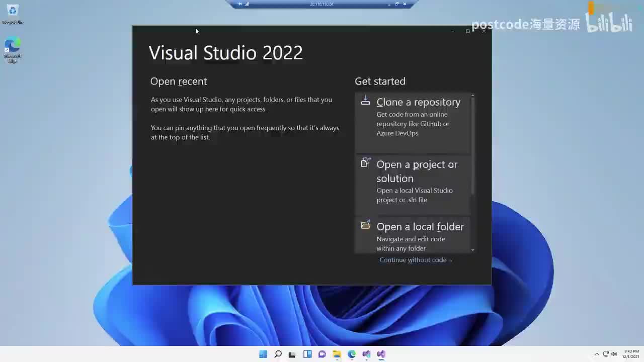
Task: Maximize the Visual Studio 2022 start window
Action: 468,31
